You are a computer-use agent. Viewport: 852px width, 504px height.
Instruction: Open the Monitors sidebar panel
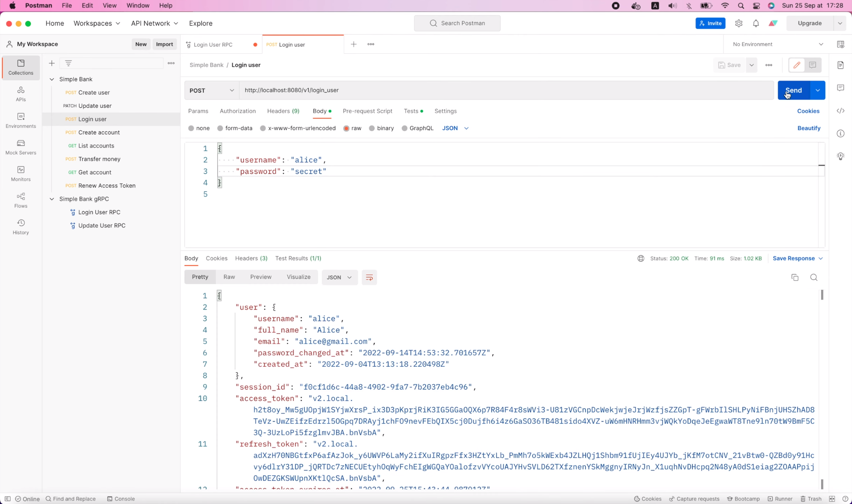pos(21,174)
